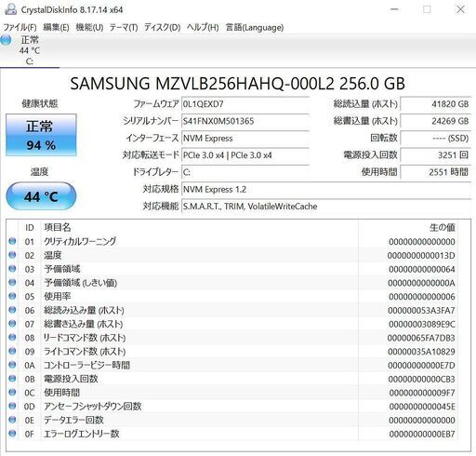Image resolution: width=476 pixels, height=456 pixels.
Task: Click raw value 000000000045E
Action: [422, 407]
